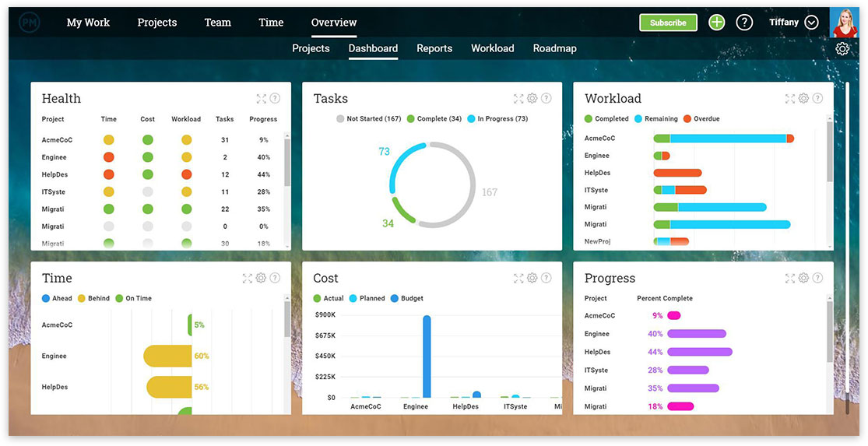The width and height of the screenshot is (868, 446).
Task: Open the help question mark in top bar
Action: [744, 22]
